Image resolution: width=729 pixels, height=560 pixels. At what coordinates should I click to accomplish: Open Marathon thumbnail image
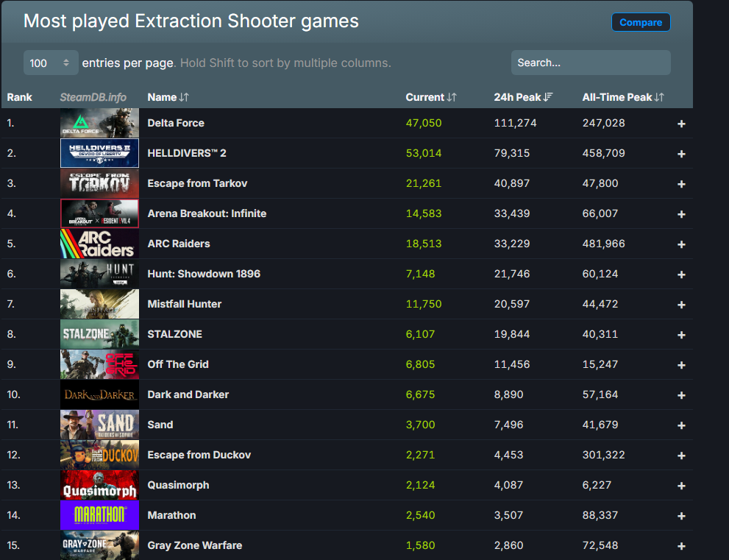coord(99,515)
